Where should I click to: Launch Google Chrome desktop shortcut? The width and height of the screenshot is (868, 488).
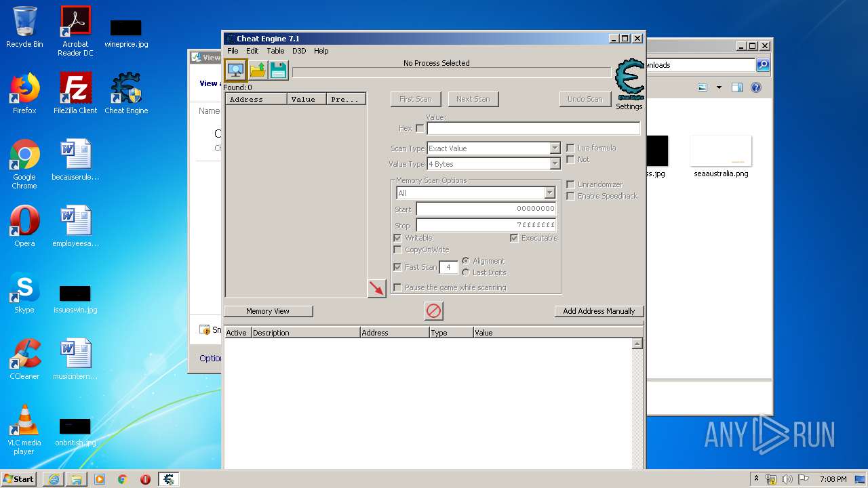click(24, 164)
